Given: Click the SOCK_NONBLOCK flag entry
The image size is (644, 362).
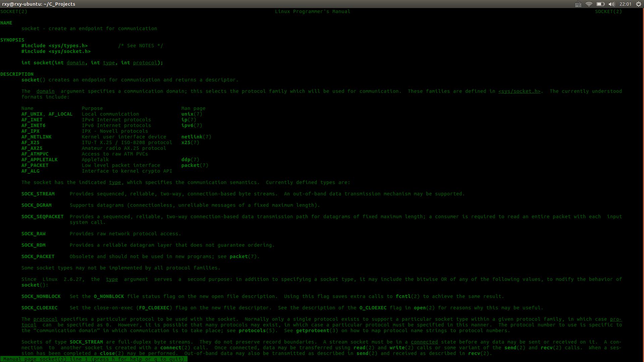Looking at the screenshot, I should click(x=41, y=296).
